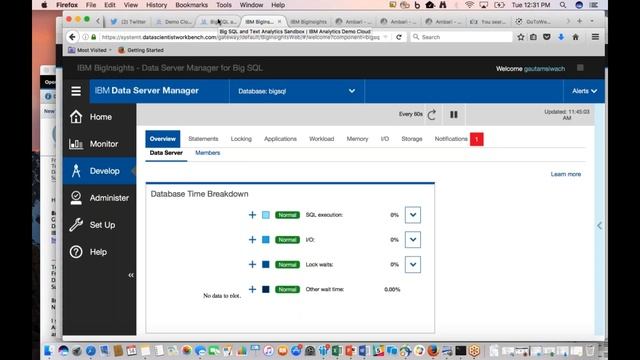Switch to the Locking tab
640x360 pixels.
(241, 139)
